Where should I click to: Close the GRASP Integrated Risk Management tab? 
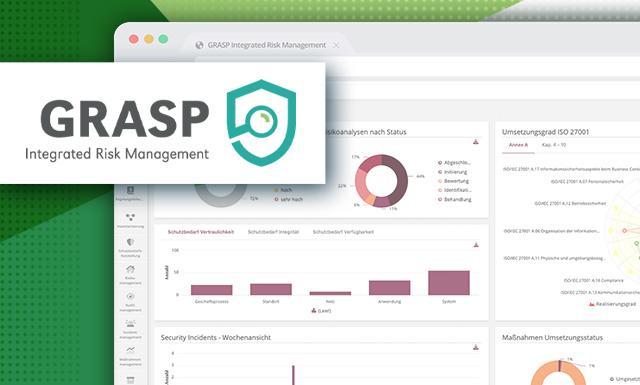click(x=336, y=45)
